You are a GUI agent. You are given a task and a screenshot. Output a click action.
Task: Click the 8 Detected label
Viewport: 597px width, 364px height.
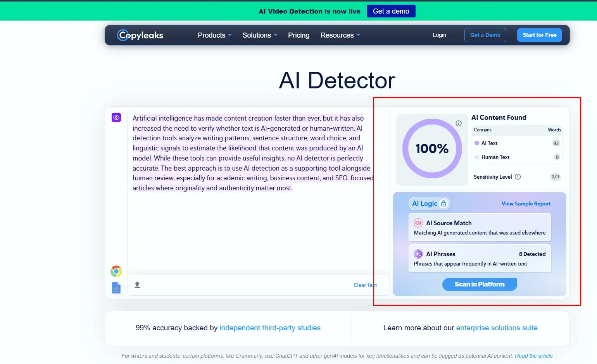(532, 254)
